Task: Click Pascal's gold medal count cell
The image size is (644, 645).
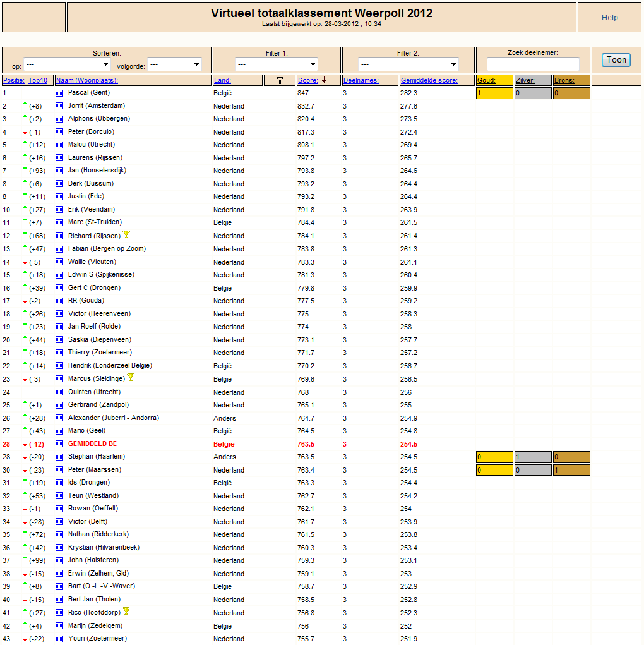Action: tap(495, 93)
